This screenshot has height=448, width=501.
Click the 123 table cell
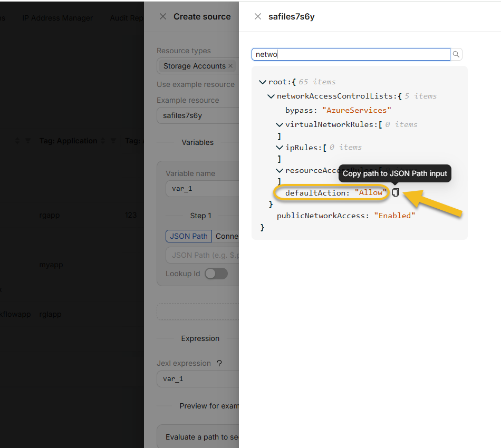click(131, 215)
